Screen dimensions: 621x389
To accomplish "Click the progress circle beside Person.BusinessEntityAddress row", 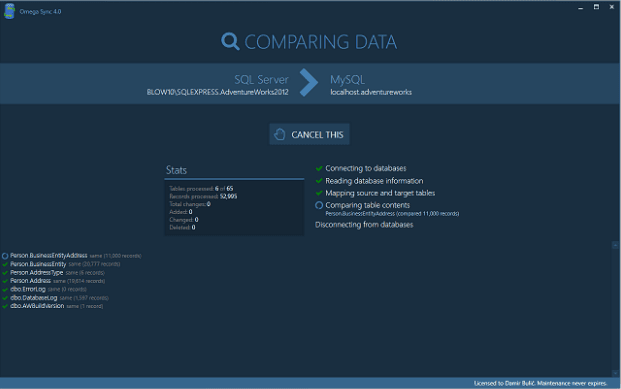I will (5, 256).
